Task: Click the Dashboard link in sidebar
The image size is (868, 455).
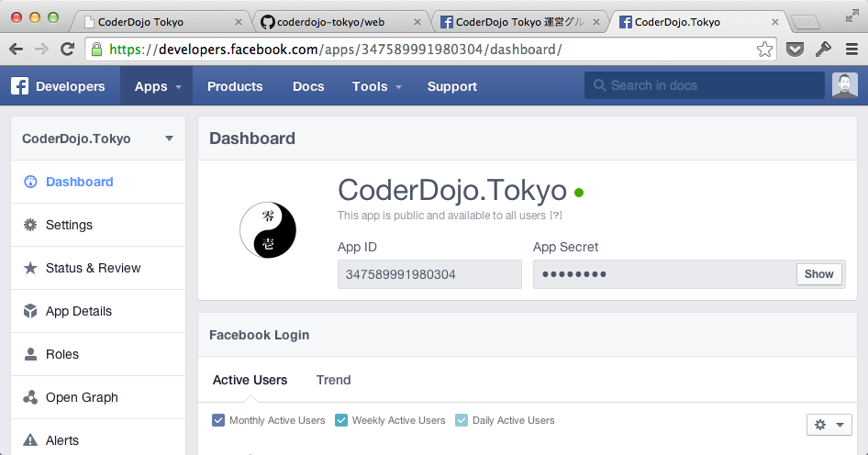Action: 98,182
